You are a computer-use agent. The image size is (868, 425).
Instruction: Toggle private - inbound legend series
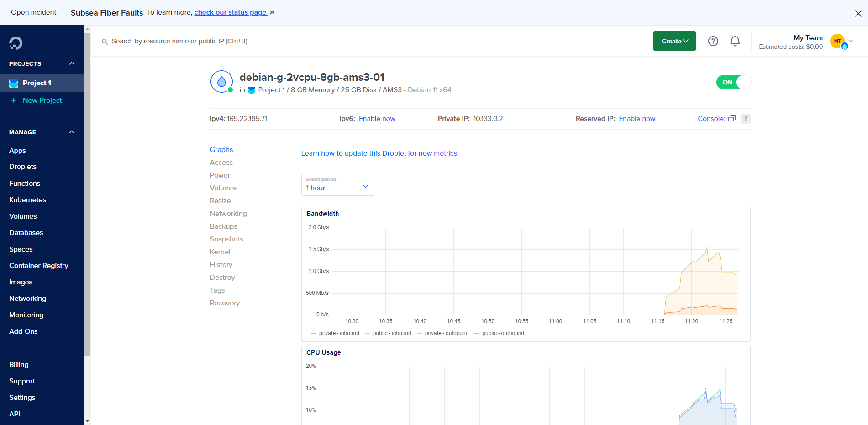coord(335,333)
